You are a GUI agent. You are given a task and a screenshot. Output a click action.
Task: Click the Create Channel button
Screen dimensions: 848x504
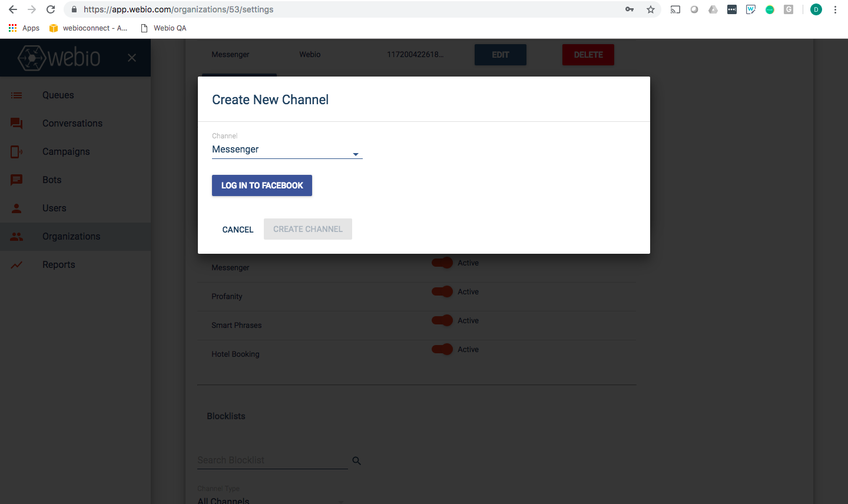click(308, 229)
